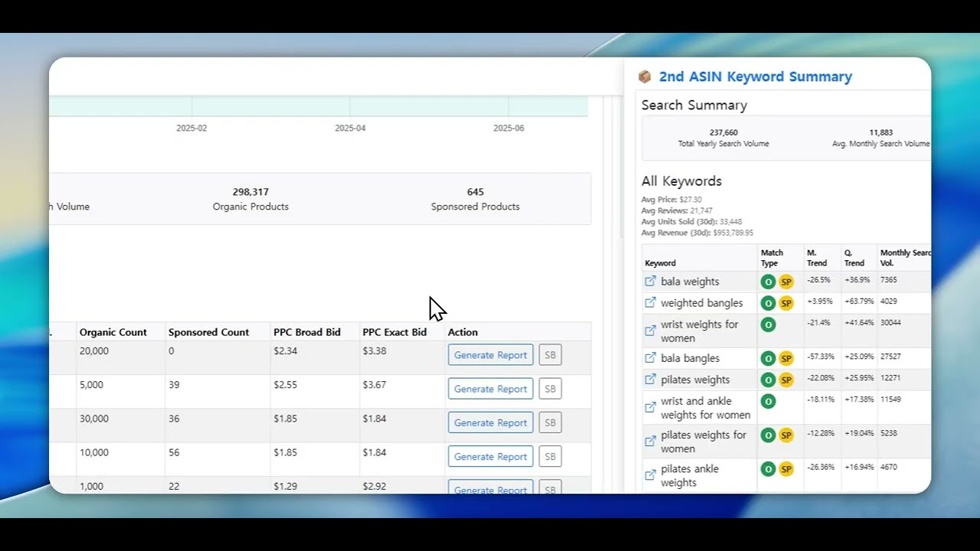Viewport: 980px width, 551px height.
Task: Sort by Sponsored Count column header
Action: (x=208, y=332)
